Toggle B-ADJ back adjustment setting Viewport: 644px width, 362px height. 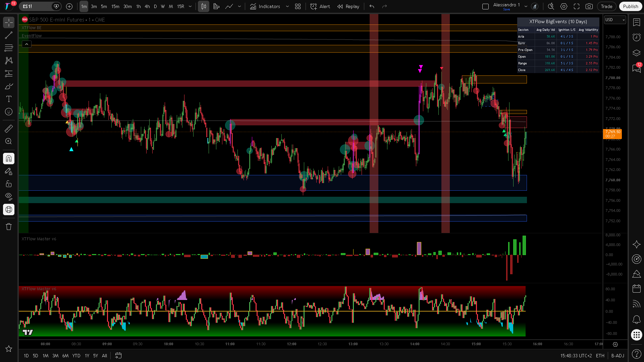(x=618, y=356)
